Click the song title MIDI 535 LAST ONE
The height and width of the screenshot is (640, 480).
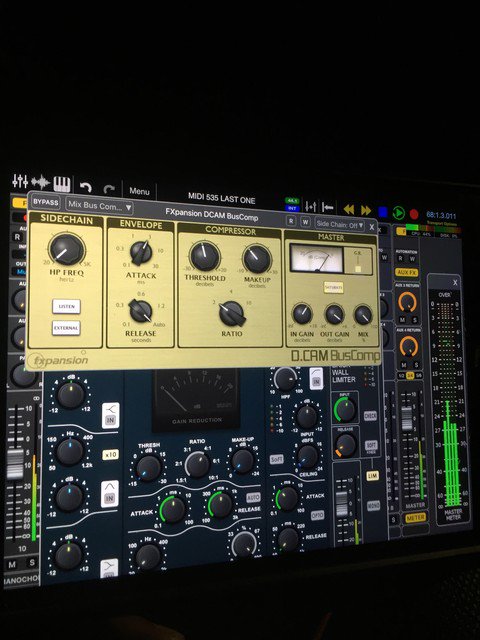click(222, 198)
